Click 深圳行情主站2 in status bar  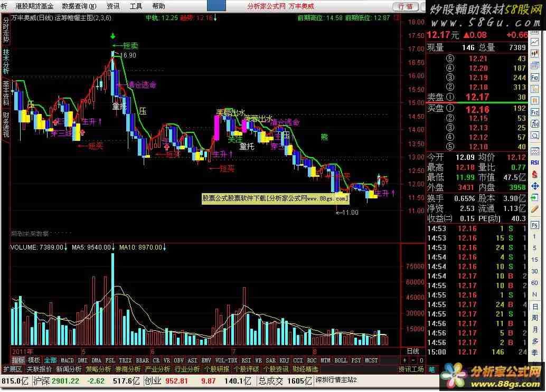[x=336, y=380]
